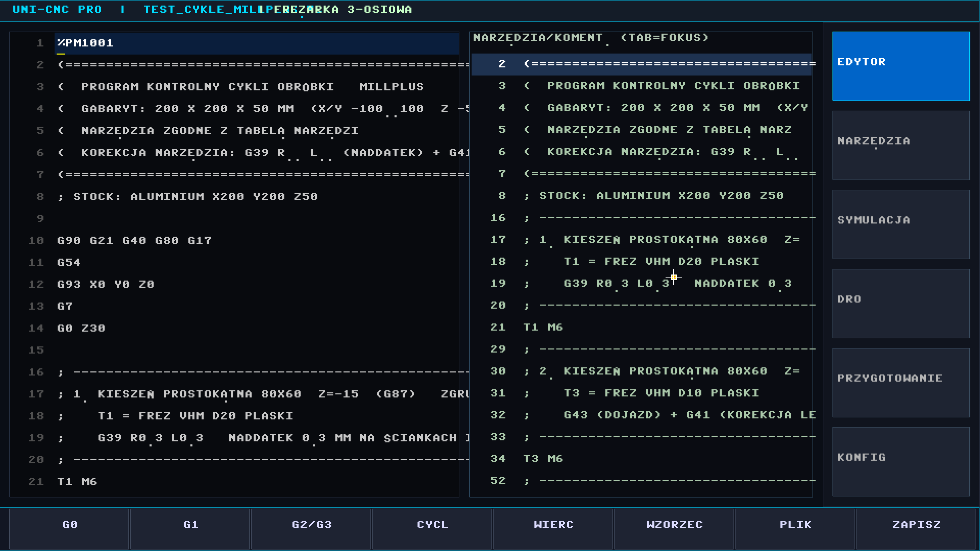This screenshot has width=980, height=551.
Task: Select the DRO mode button
Action: 901,304
